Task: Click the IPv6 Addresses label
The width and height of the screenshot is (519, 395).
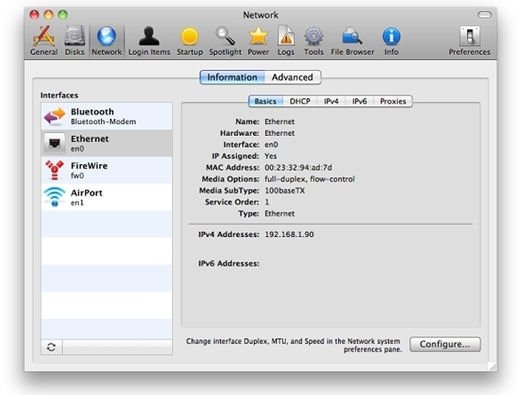Action: point(229,263)
